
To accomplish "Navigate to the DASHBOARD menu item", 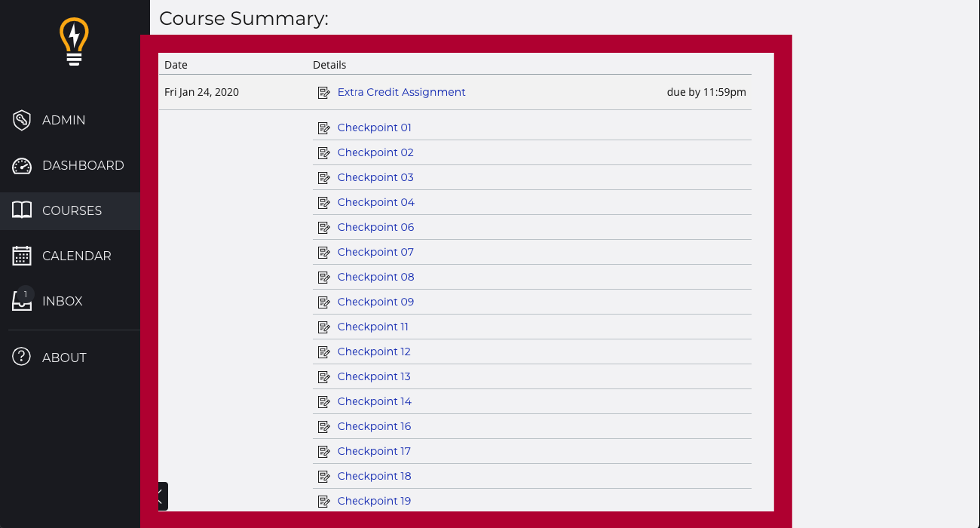I will [83, 165].
